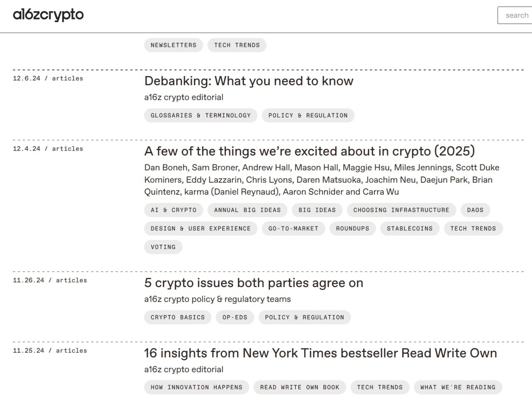Click author Mason Hall
The width and height of the screenshot is (532, 411).
316,168
